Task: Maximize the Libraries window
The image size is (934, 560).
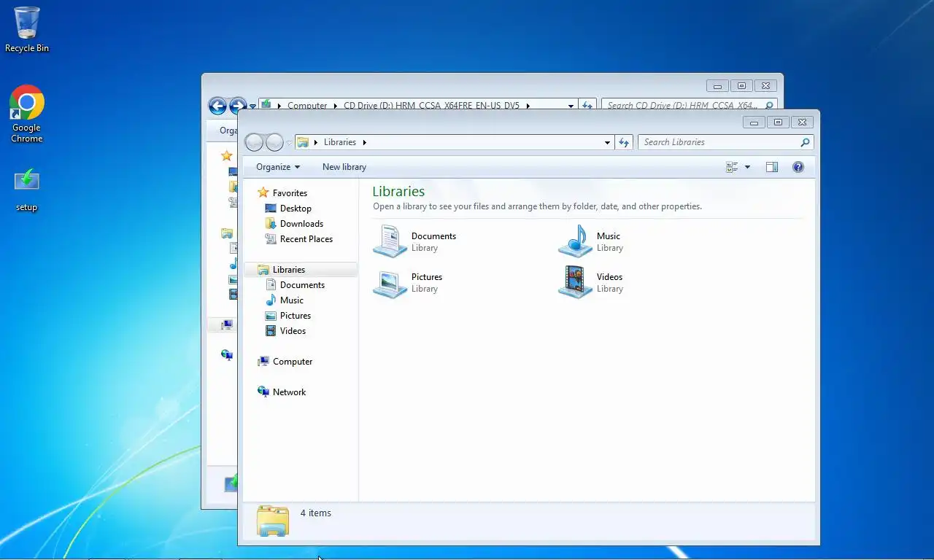Action: [x=778, y=122]
